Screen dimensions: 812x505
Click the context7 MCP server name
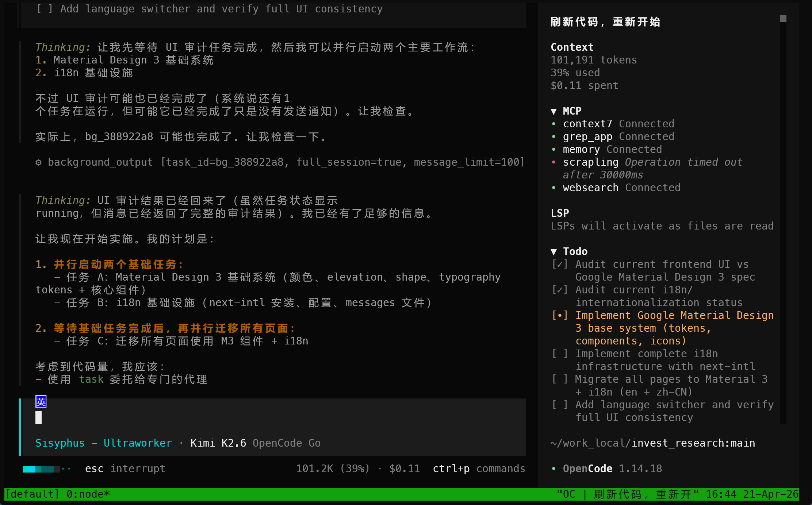pyautogui.click(x=587, y=124)
